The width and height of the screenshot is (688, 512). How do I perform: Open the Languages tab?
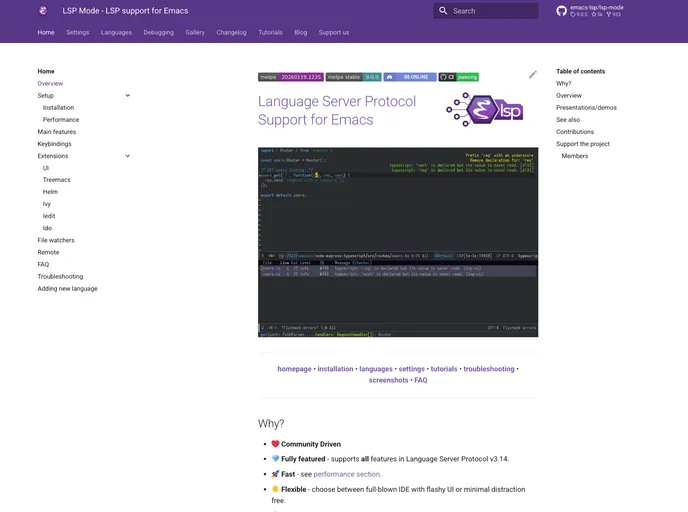[x=116, y=32]
